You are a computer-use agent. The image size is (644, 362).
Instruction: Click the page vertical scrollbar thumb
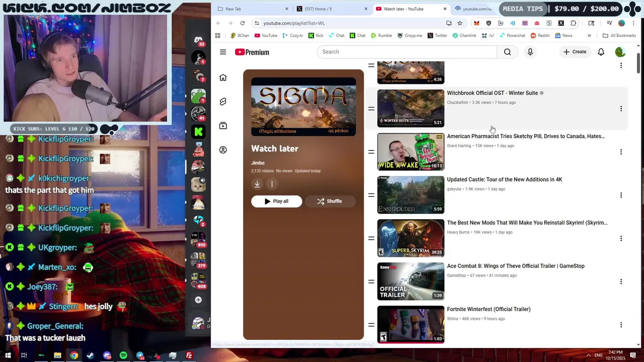(x=638, y=63)
